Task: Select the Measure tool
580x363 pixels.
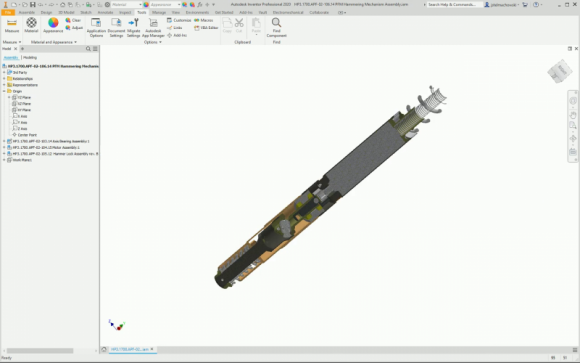Action: pyautogui.click(x=12, y=26)
